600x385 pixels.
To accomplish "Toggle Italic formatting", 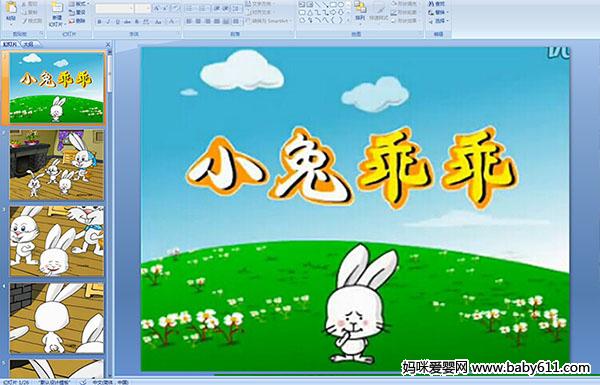I will click(108, 22).
